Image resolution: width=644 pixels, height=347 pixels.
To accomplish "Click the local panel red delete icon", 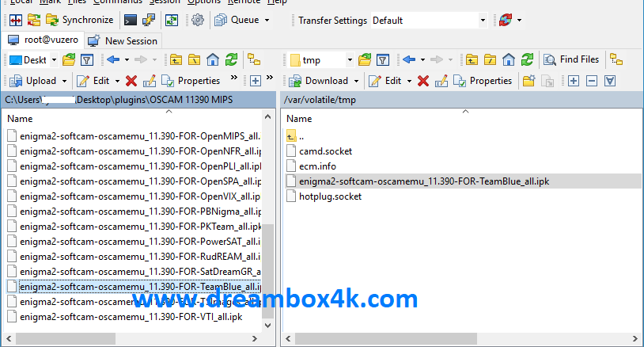I will coord(131,81).
